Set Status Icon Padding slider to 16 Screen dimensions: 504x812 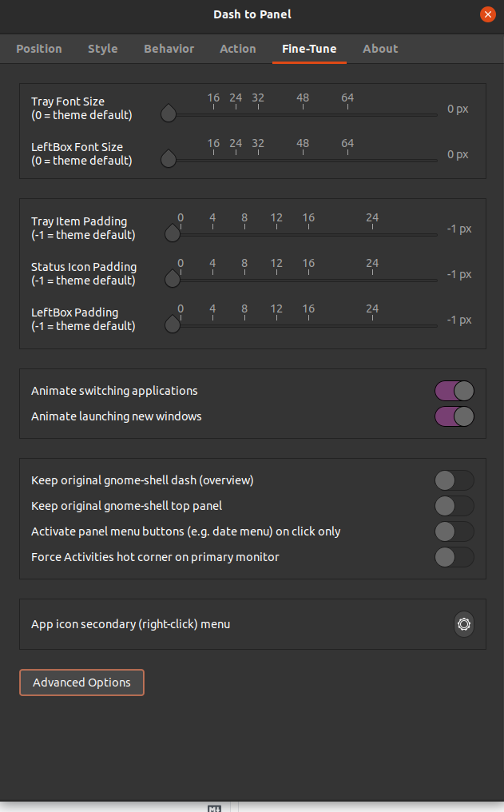(308, 281)
